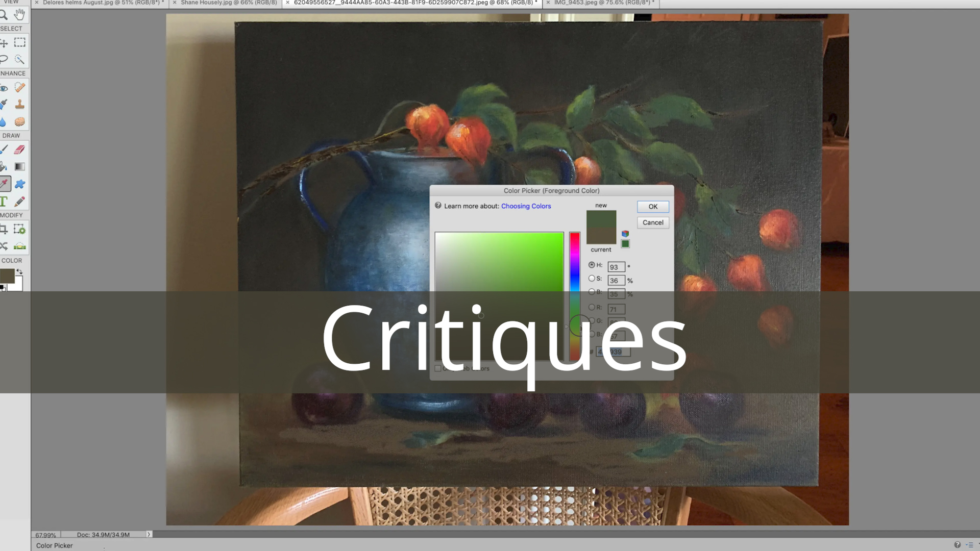Select the Lasso tool

[4, 59]
